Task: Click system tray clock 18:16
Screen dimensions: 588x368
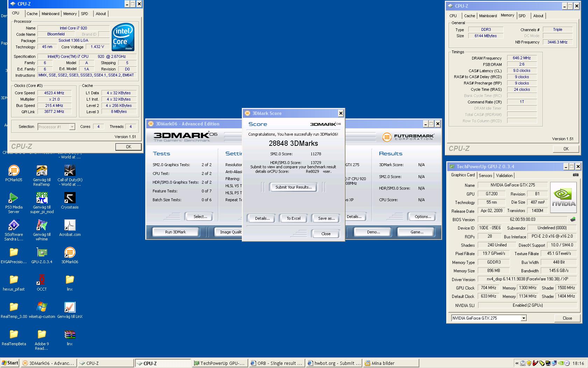Action: click(x=578, y=363)
